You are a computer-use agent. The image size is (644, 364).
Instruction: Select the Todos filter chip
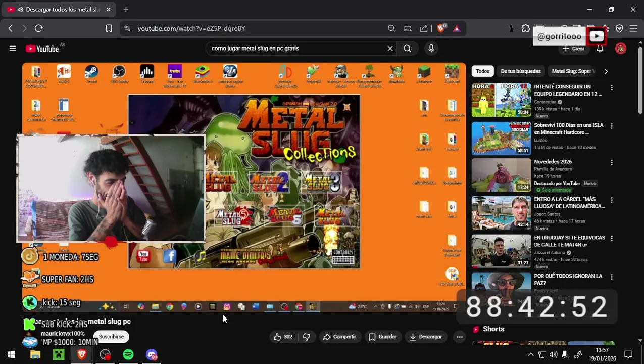coord(482,71)
